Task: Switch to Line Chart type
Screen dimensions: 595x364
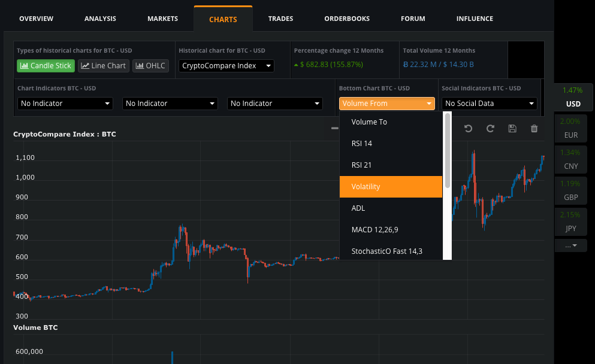Action: 104,66
